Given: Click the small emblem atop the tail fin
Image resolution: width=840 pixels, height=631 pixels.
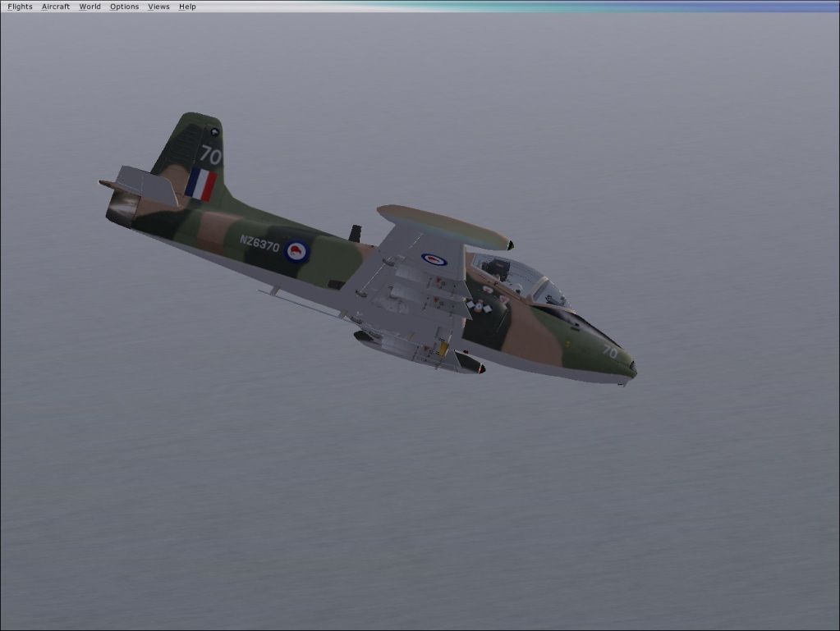Looking at the screenshot, I should [214, 131].
